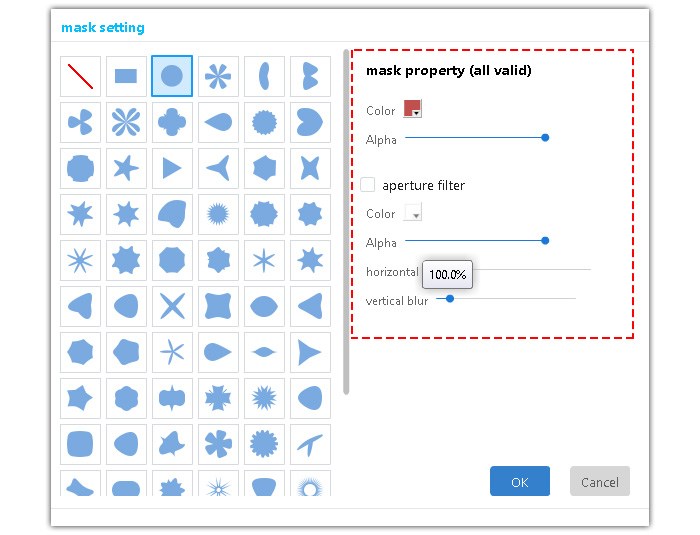Image resolution: width=700 pixels, height=535 pixels.
Task: Click the Cancel button
Action: (x=600, y=481)
